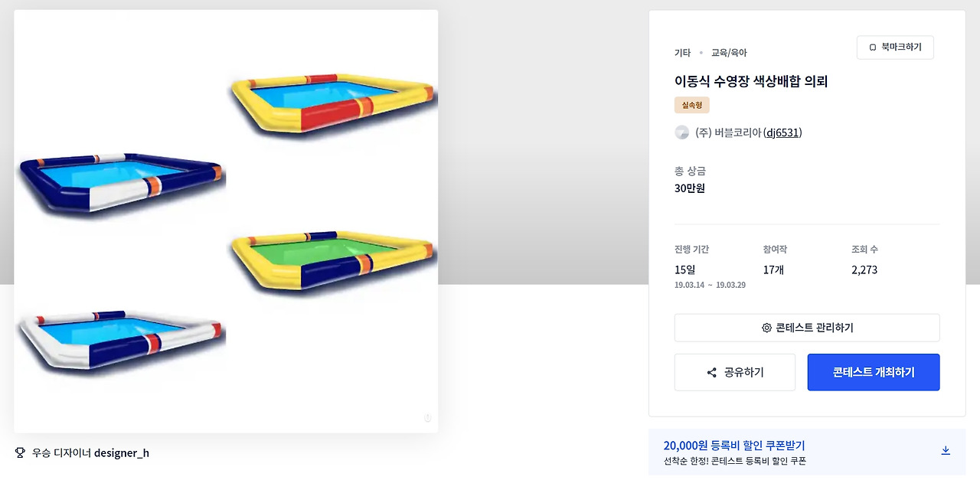Click the contest title 이동식 수영장 색상배합 의뢰
This screenshot has height=480, width=980.
(751, 81)
